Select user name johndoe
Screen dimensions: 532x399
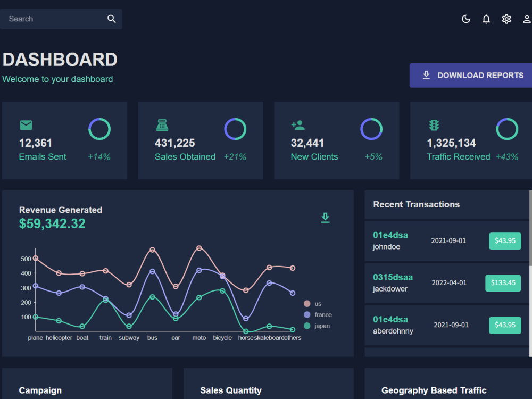(386, 247)
